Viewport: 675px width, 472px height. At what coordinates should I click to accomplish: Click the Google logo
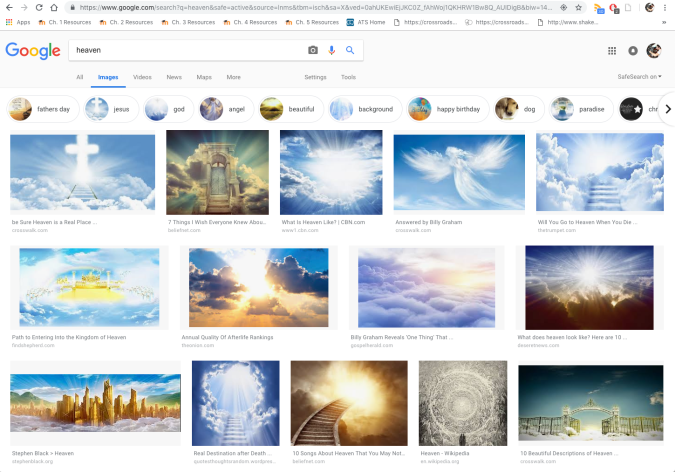click(33, 51)
